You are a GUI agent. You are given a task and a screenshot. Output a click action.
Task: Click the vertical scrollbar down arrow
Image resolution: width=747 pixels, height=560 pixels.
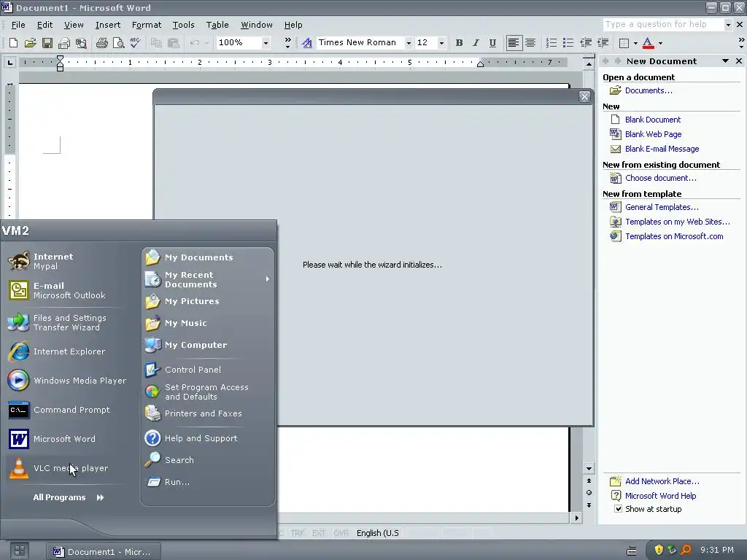point(589,469)
